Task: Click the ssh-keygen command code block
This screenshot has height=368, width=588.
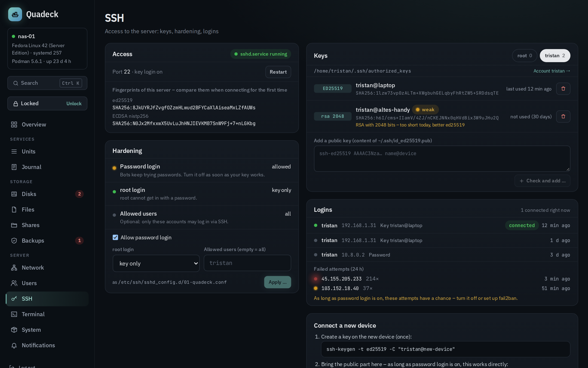Action: point(446,349)
